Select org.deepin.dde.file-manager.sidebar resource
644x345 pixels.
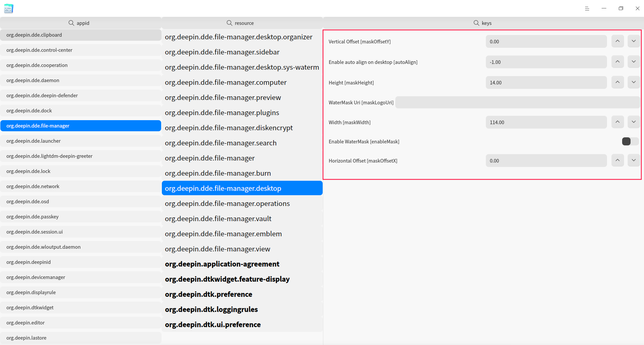coord(242,52)
